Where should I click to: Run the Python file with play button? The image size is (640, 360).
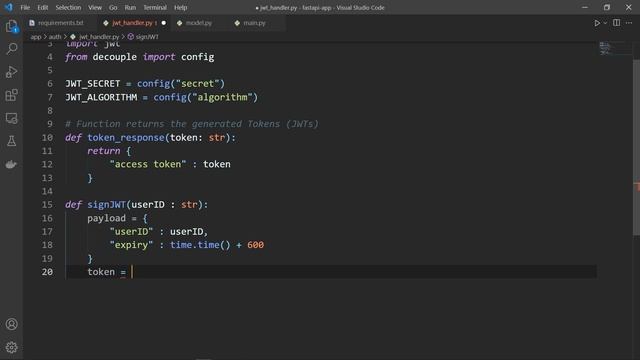(597, 23)
